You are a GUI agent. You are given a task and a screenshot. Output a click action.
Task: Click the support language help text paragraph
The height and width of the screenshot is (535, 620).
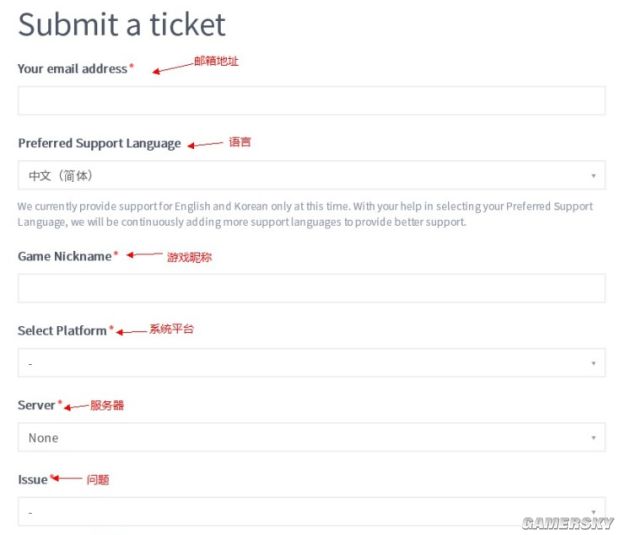tap(305, 214)
